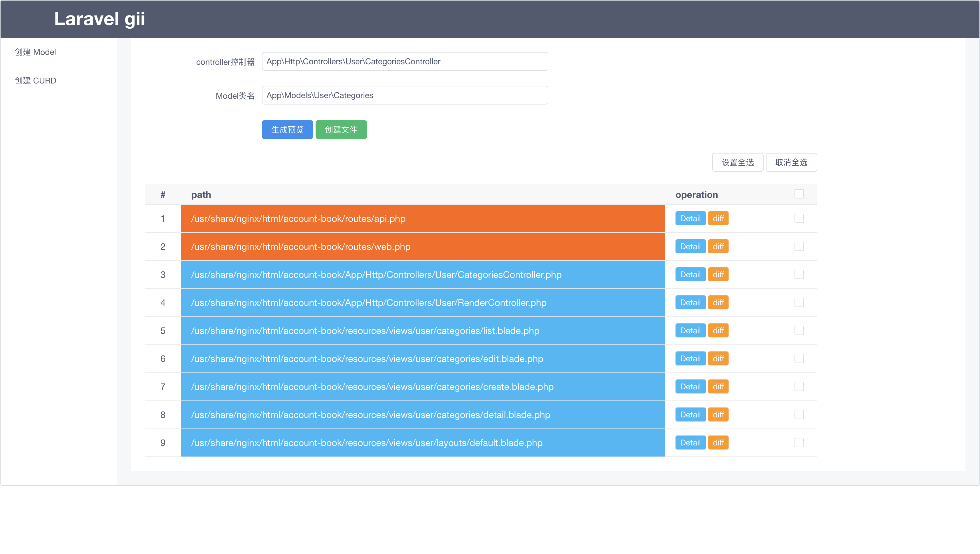Image resolution: width=980 pixels, height=554 pixels.
Task: Show diff for edit.blade.php
Action: pyautogui.click(x=718, y=359)
